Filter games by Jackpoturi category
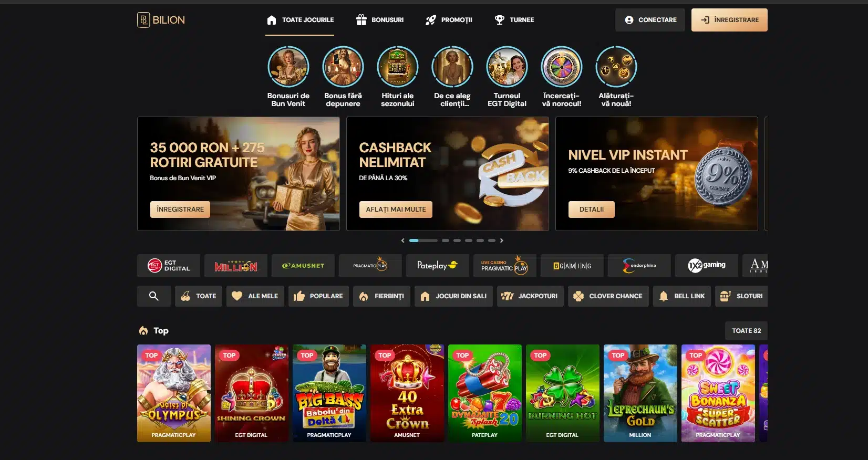Viewport: 868px width, 460px height. tap(531, 296)
